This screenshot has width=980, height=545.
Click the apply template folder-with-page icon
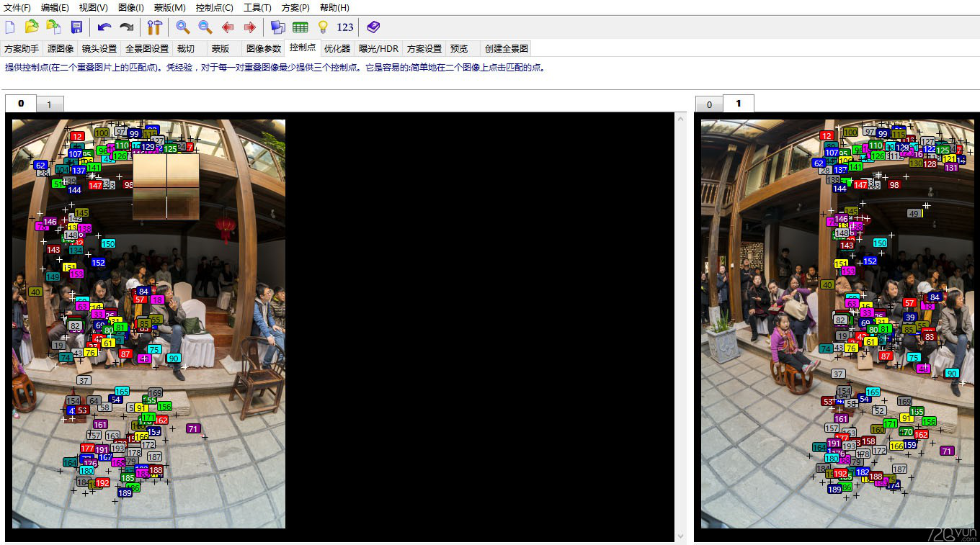click(53, 27)
